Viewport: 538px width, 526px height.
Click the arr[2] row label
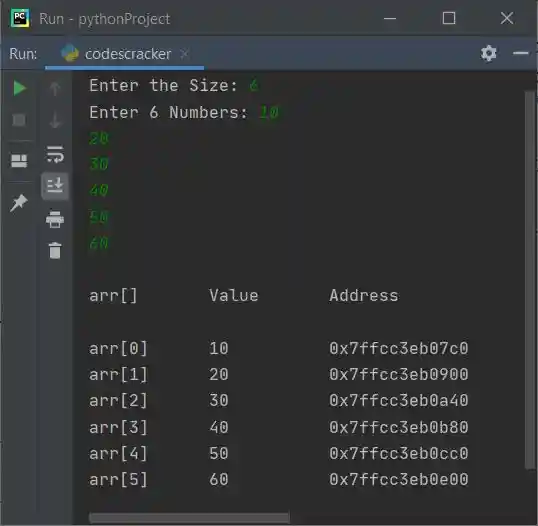[118, 400]
